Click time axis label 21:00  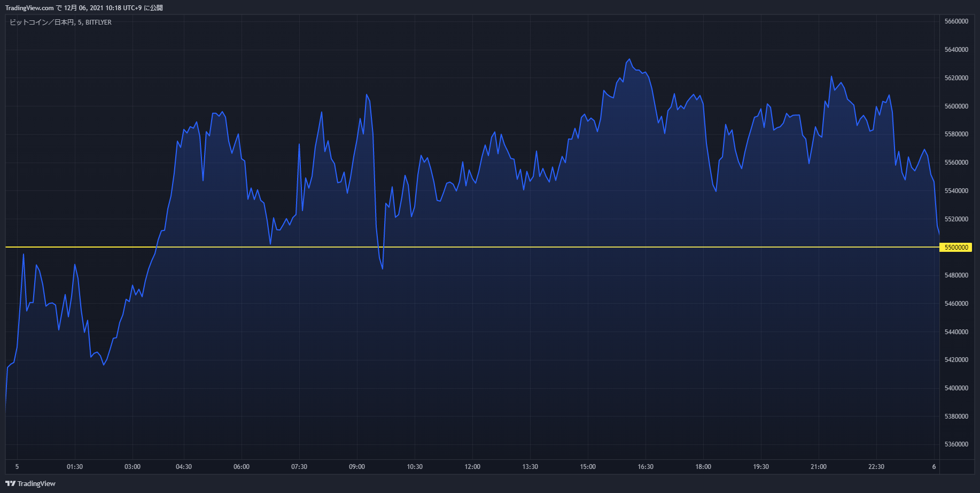(x=819, y=467)
